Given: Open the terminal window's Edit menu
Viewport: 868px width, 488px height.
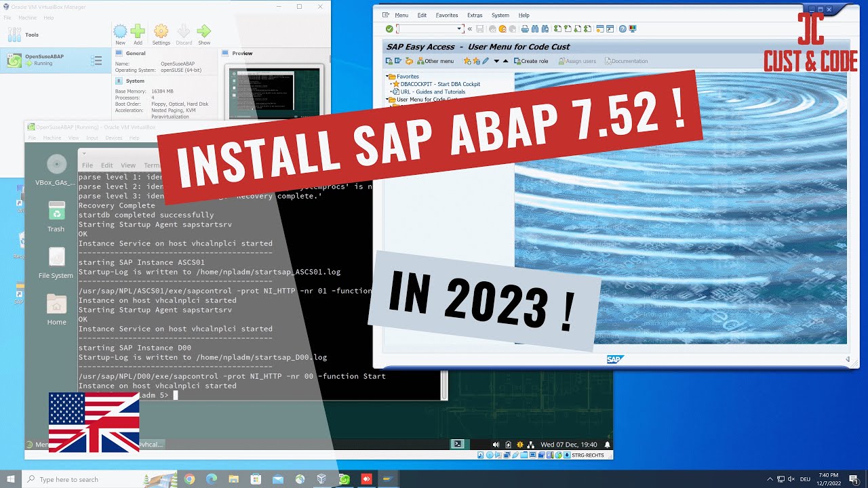Looking at the screenshot, I should click(107, 165).
